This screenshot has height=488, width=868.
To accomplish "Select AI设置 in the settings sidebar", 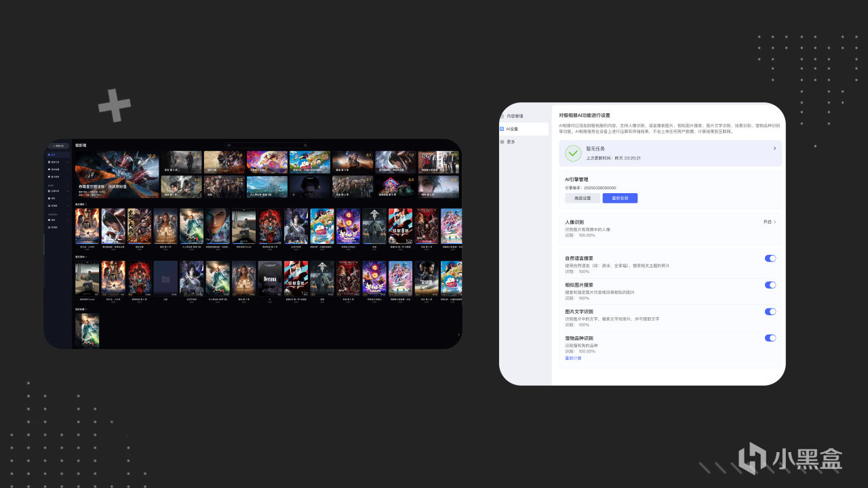I will click(524, 129).
